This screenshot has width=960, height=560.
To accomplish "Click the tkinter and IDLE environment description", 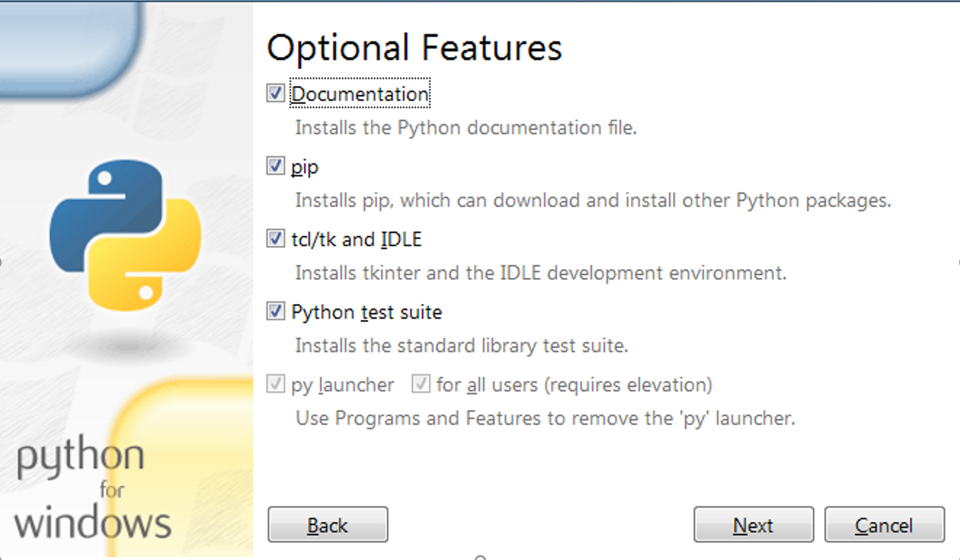I will pyautogui.click(x=541, y=273).
